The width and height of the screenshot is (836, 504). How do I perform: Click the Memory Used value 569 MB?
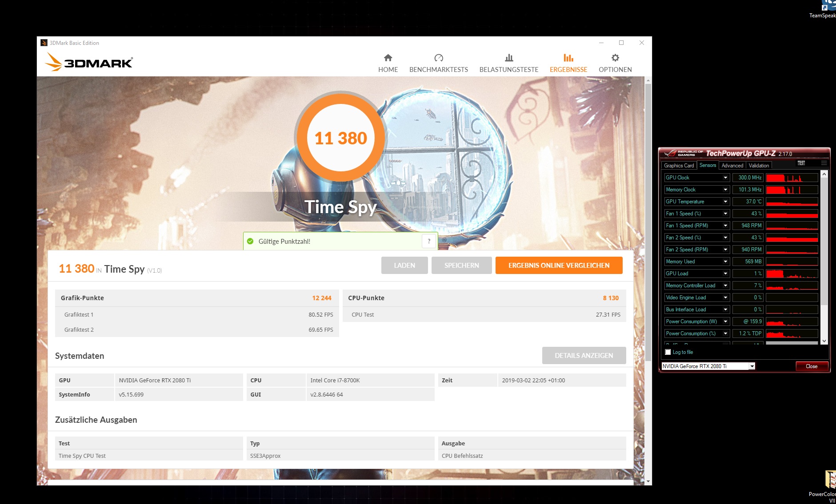(x=748, y=262)
